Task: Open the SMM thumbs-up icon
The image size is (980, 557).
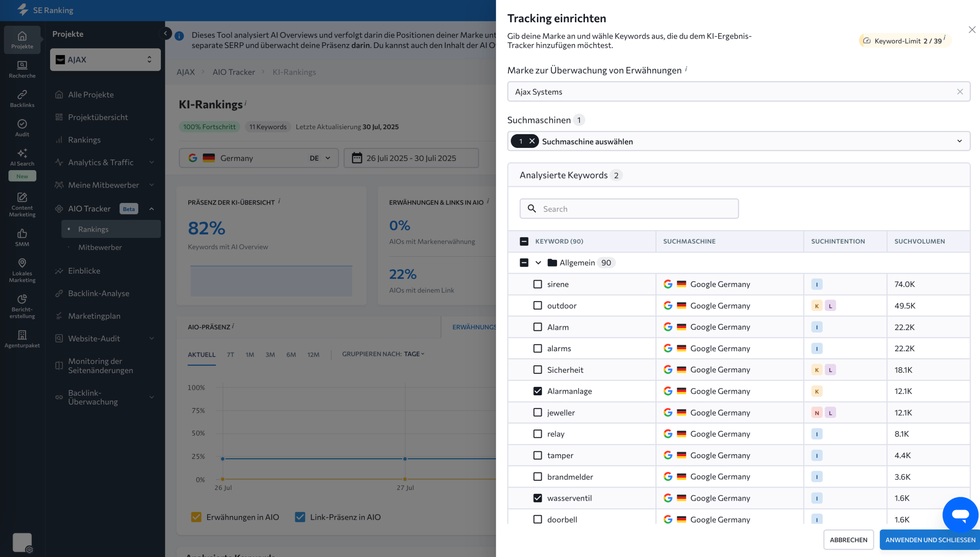Action: click(22, 233)
